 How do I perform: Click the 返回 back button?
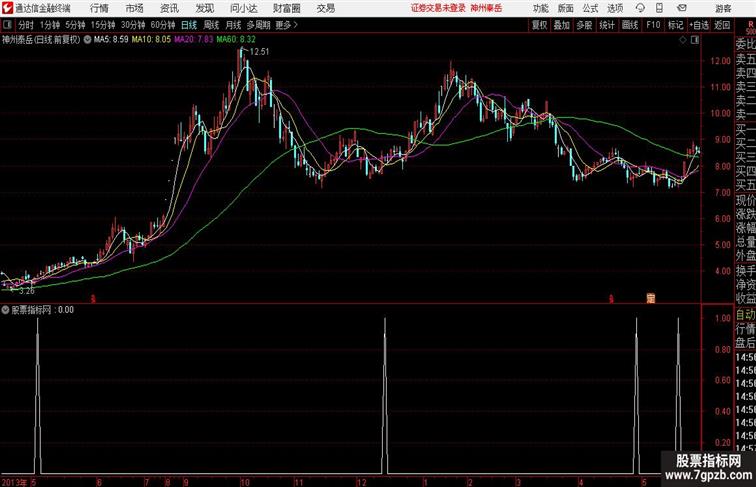(x=722, y=25)
